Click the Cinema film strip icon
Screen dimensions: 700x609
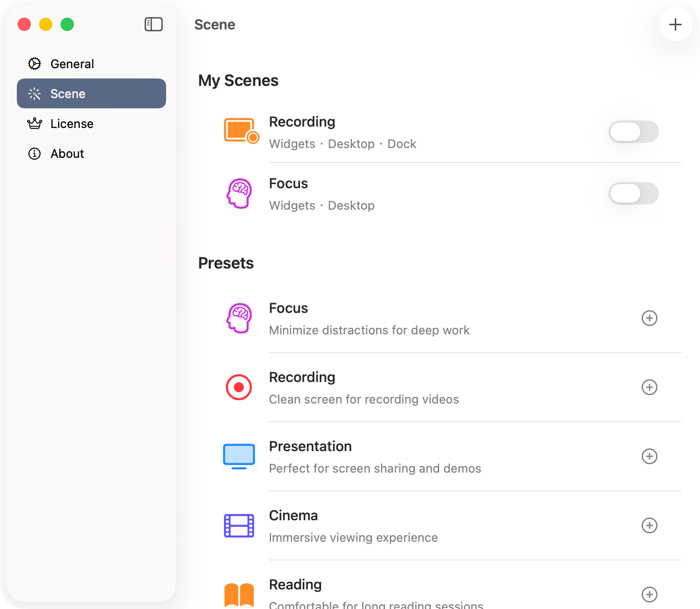[239, 525]
